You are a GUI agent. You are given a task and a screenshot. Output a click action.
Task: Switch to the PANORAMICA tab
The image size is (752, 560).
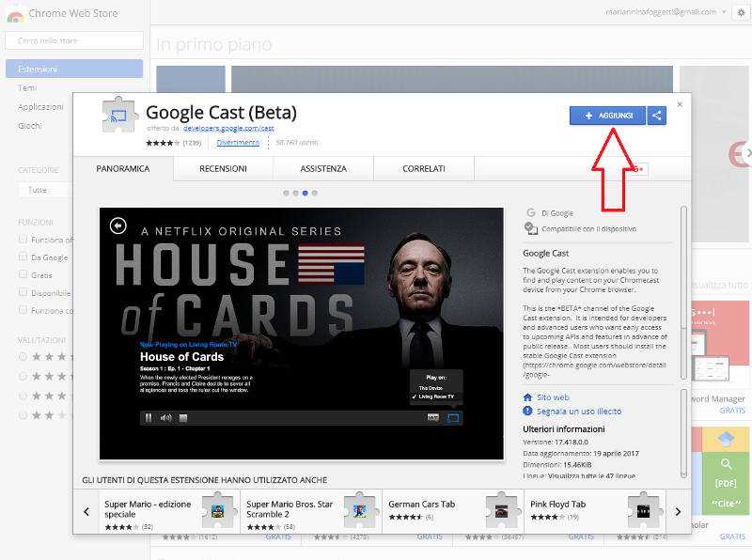point(123,169)
